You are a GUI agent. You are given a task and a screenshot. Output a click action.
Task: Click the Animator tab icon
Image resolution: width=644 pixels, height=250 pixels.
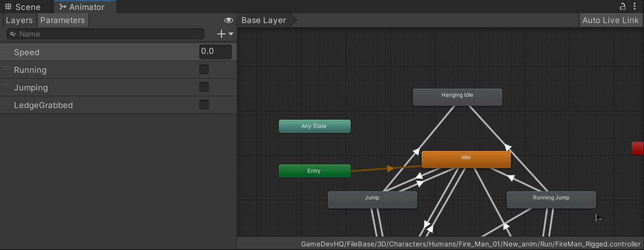(63, 7)
